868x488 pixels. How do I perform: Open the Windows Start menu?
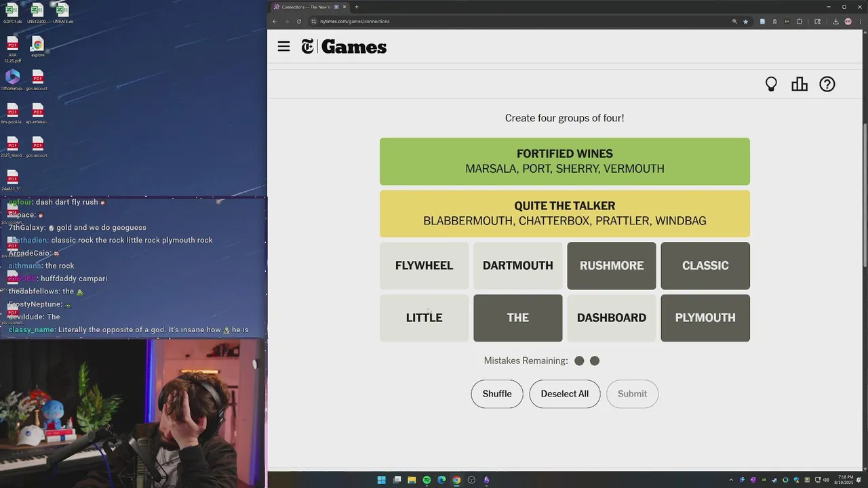coord(381,480)
